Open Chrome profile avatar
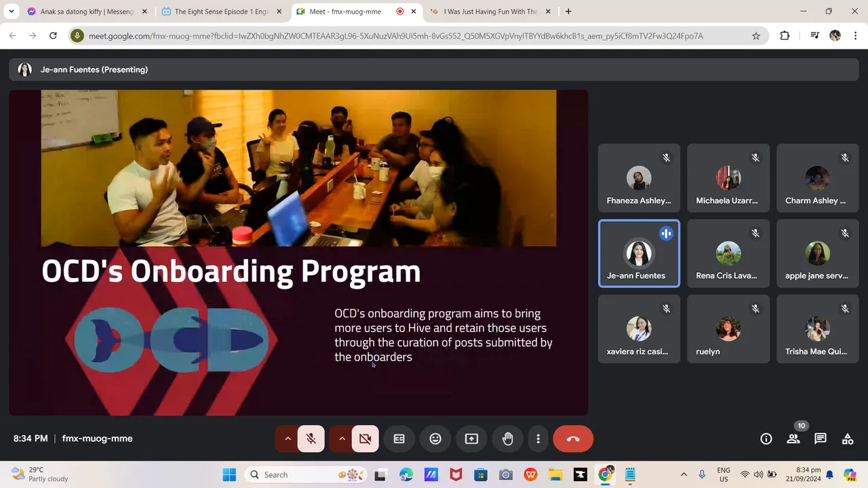 (835, 36)
